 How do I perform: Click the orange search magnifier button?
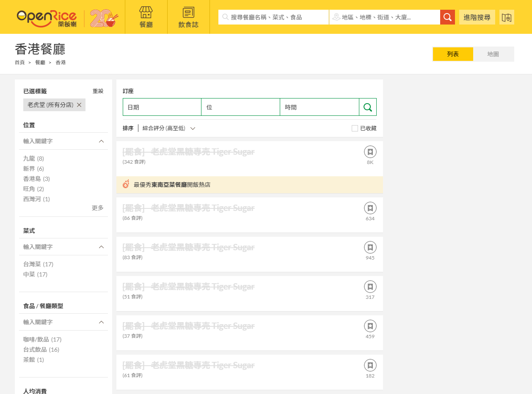pyautogui.click(x=447, y=17)
